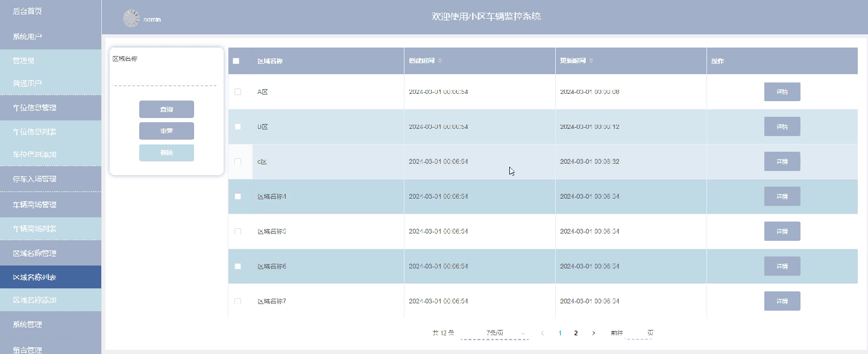This screenshot has height=354, width=868.
Task: Open 后台首页 in sidebar
Action: point(51,11)
